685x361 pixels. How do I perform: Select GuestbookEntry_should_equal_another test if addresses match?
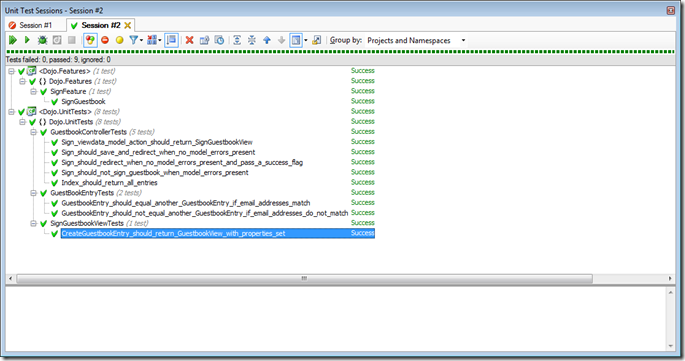click(186, 203)
